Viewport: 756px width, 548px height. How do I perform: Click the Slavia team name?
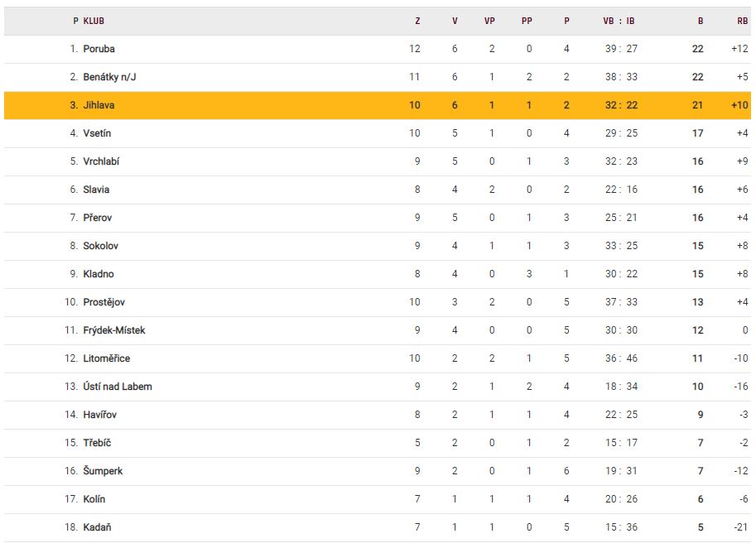click(x=96, y=190)
